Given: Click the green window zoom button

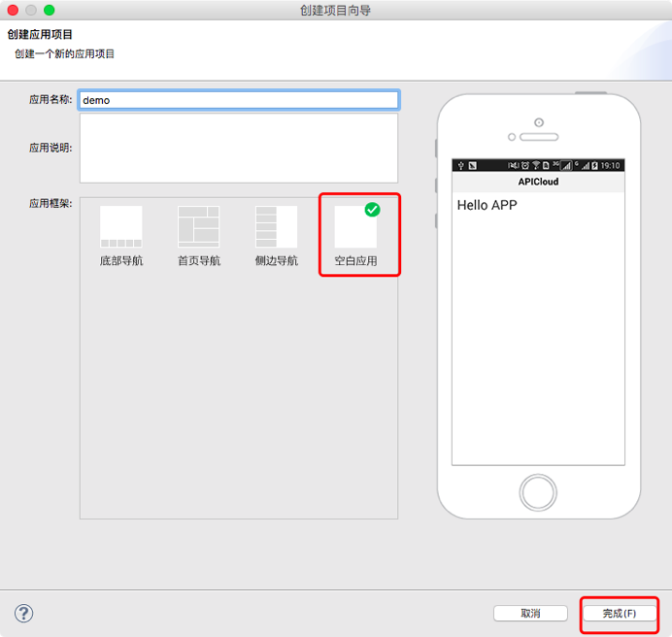Looking at the screenshot, I should [x=50, y=11].
